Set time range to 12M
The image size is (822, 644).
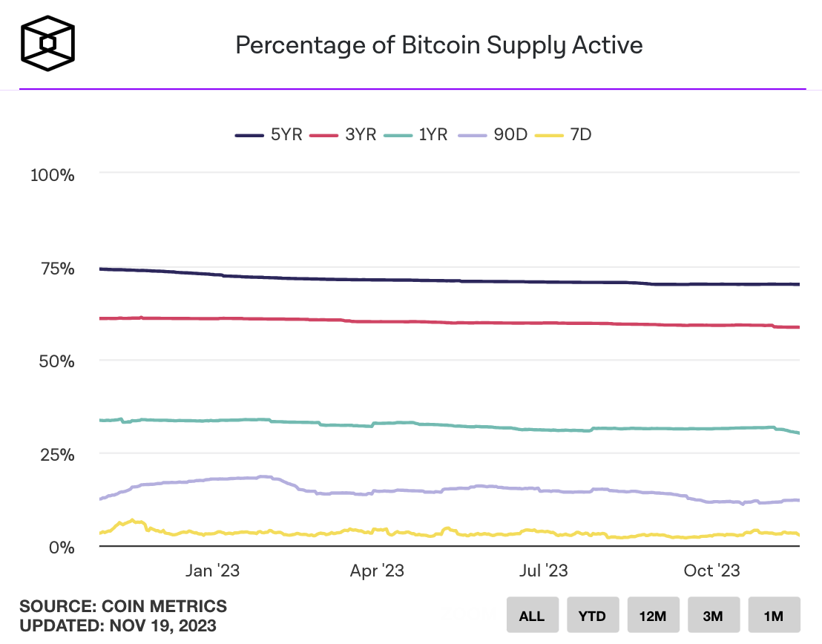653,616
